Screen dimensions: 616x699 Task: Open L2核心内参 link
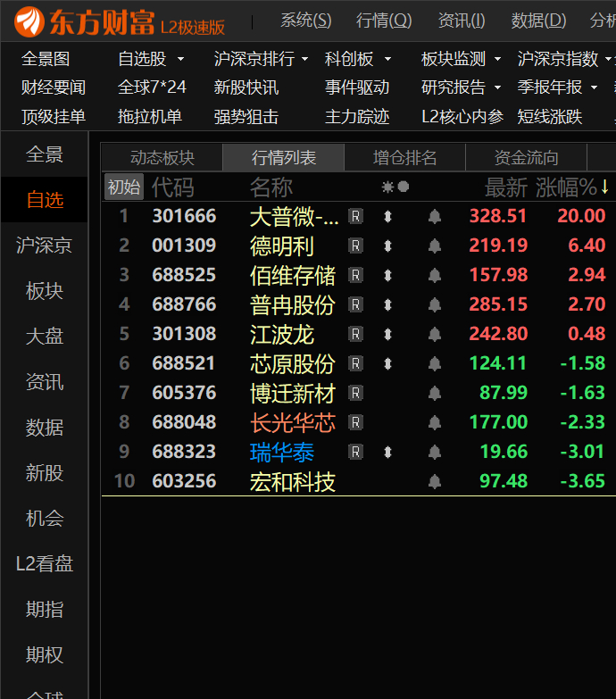[462, 117]
